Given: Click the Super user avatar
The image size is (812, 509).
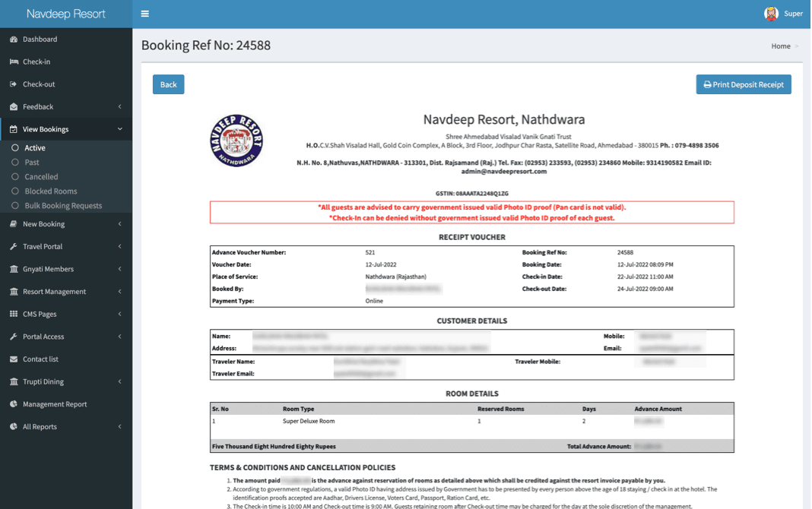Looking at the screenshot, I should 771,14.
